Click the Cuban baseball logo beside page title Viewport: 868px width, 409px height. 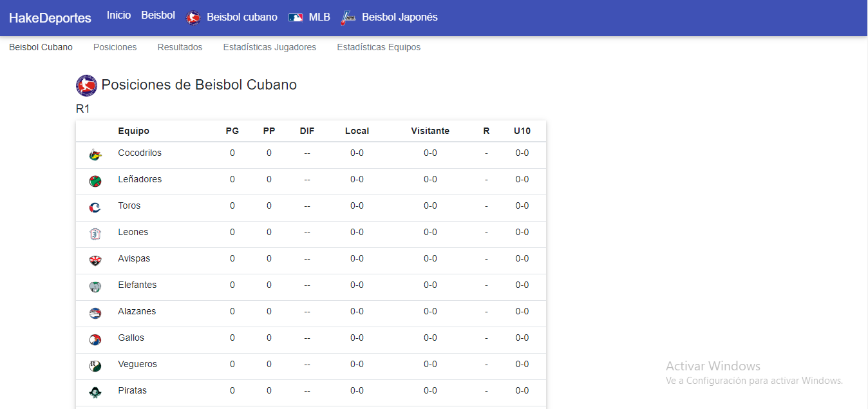pos(86,85)
